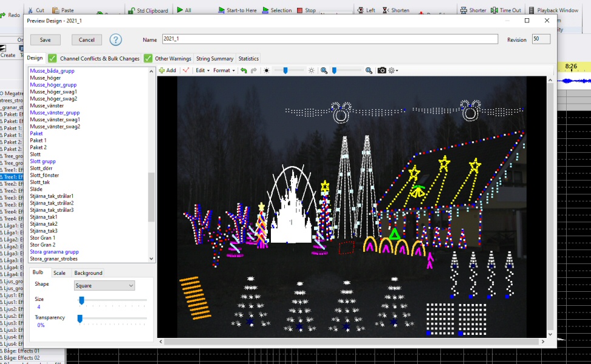
Task: Select Musse_båda_grupp in the prop list
Action: click(52, 71)
